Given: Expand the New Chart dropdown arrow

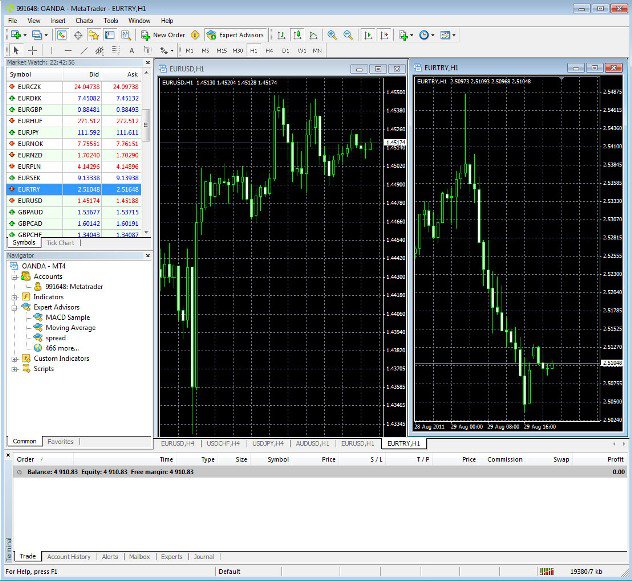Looking at the screenshot, I should 25,35.
